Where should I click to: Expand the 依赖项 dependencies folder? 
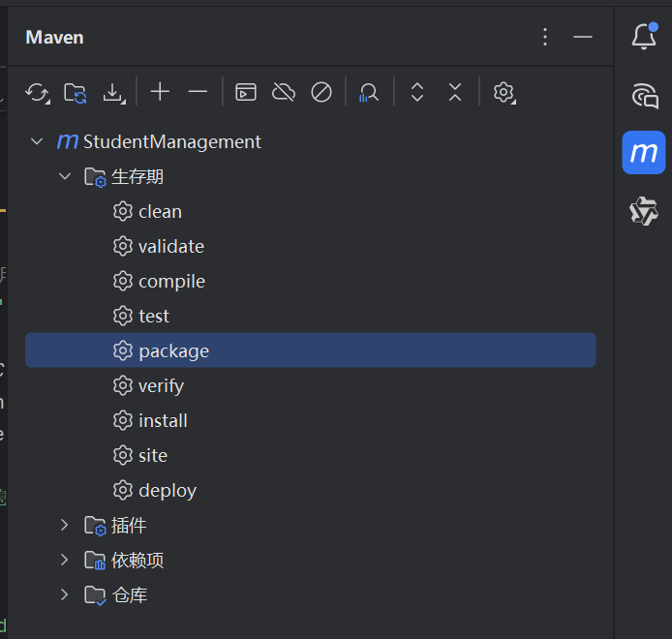point(64,560)
